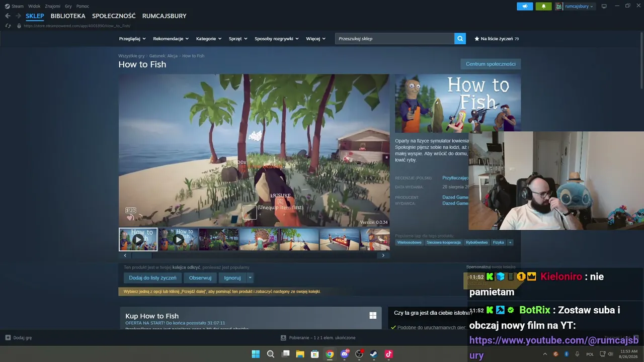Image resolution: width=644 pixels, height=362 pixels.
Task: Click the Ignoruj button
Action: click(232, 278)
